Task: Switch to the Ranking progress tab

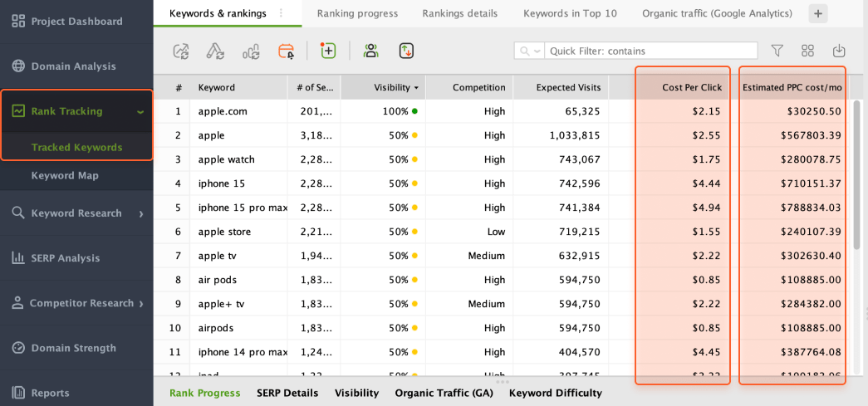Action: point(358,13)
